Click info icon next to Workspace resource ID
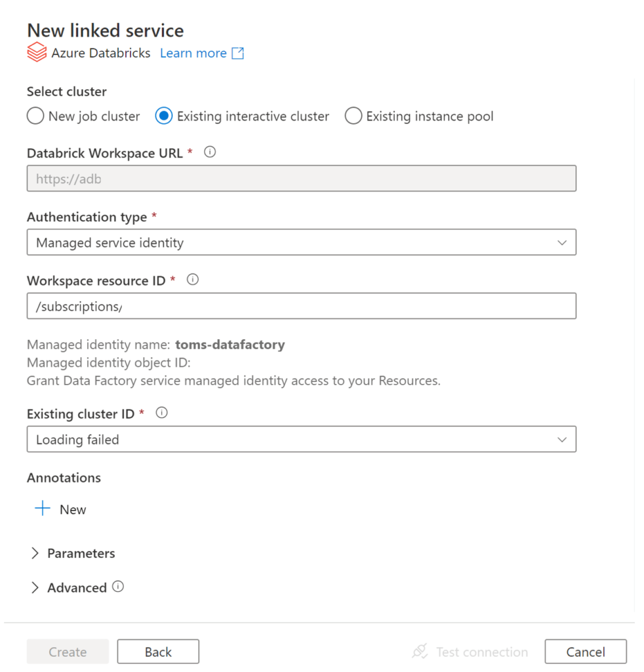 pyautogui.click(x=193, y=280)
